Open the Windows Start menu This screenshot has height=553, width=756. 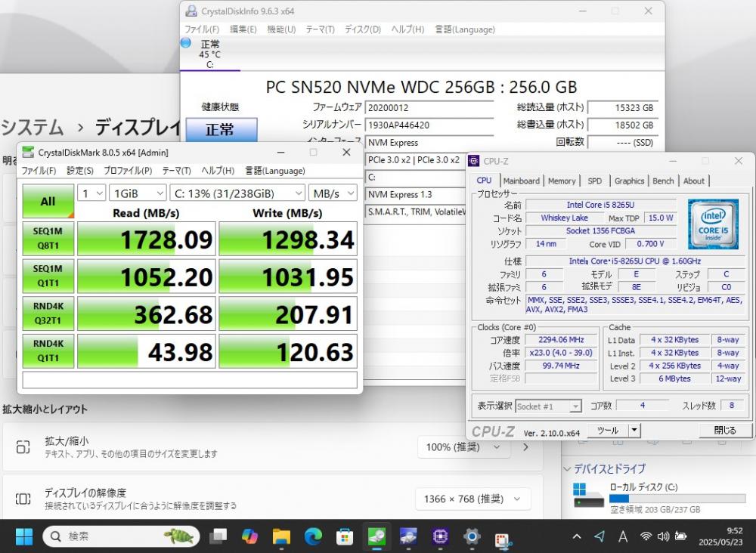click(24, 536)
